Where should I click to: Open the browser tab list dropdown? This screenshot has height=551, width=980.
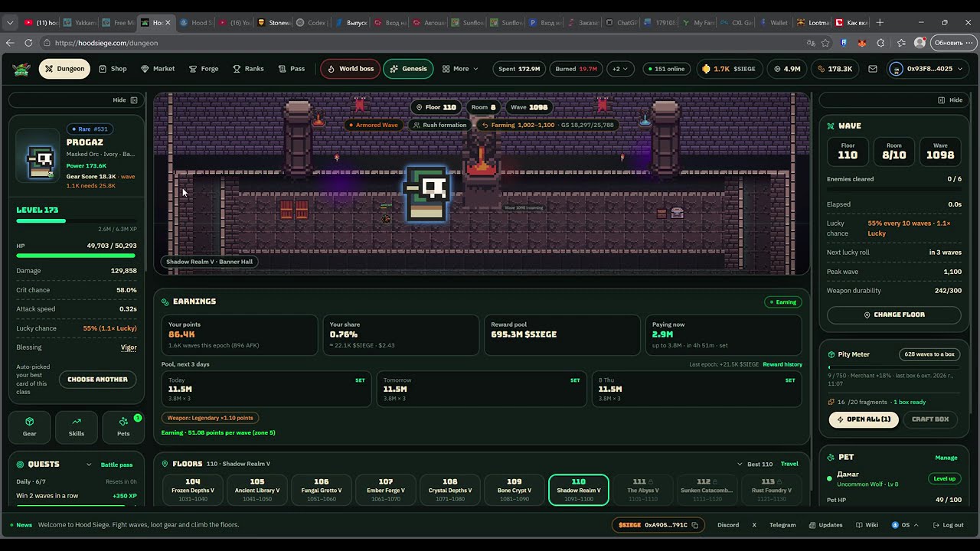tap(10, 22)
